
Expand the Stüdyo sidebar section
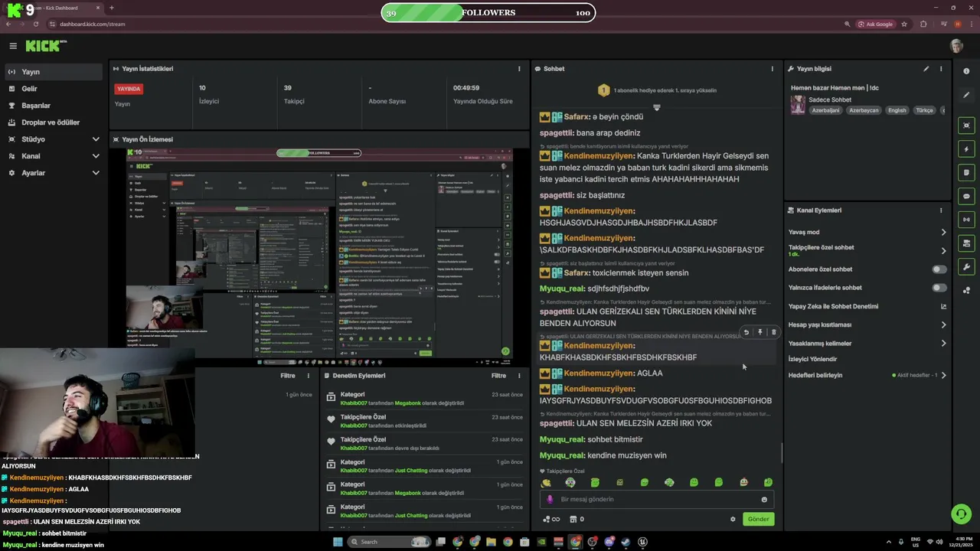coord(96,139)
